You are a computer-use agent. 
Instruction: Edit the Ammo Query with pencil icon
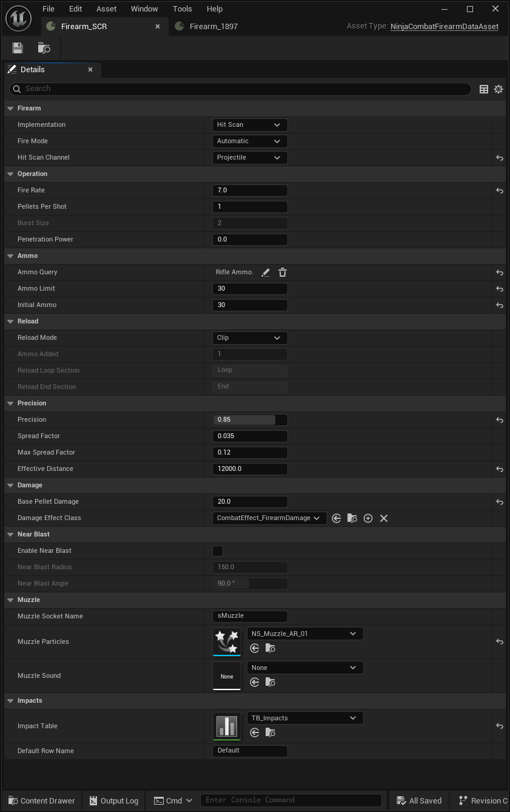coord(266,272)
